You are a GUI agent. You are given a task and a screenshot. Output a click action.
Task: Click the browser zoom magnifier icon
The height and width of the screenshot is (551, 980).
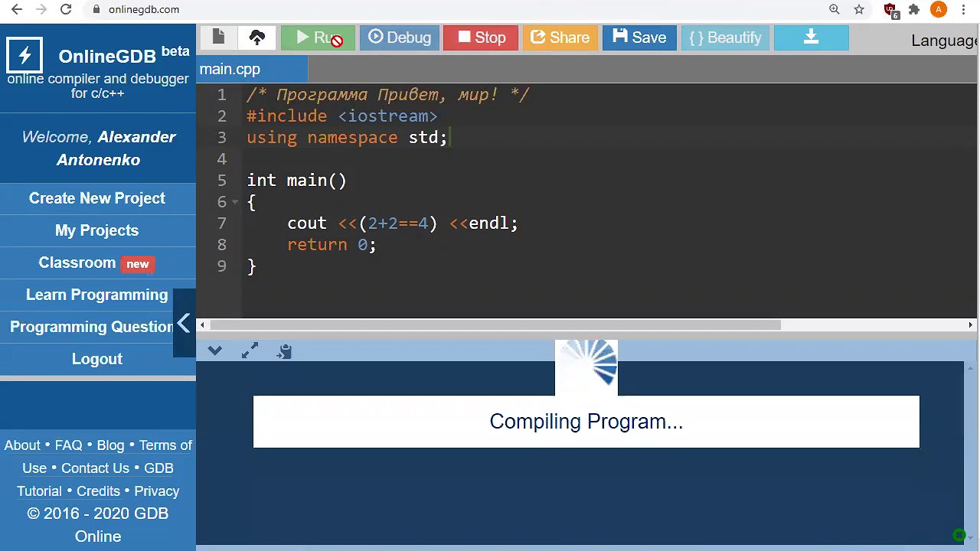pyautogui.click(x=835, y=9)
